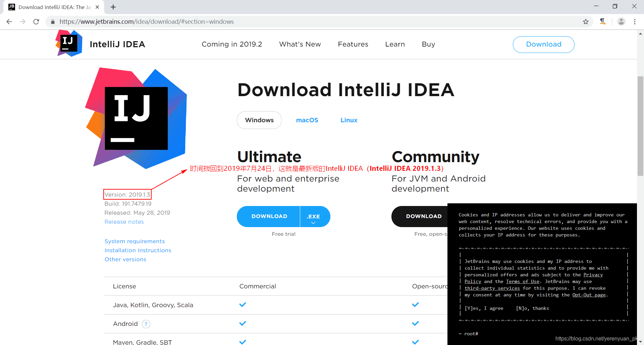
Task: Switch to the Linux platform tab
Action: pyautogui.click(x=349, y=120)
